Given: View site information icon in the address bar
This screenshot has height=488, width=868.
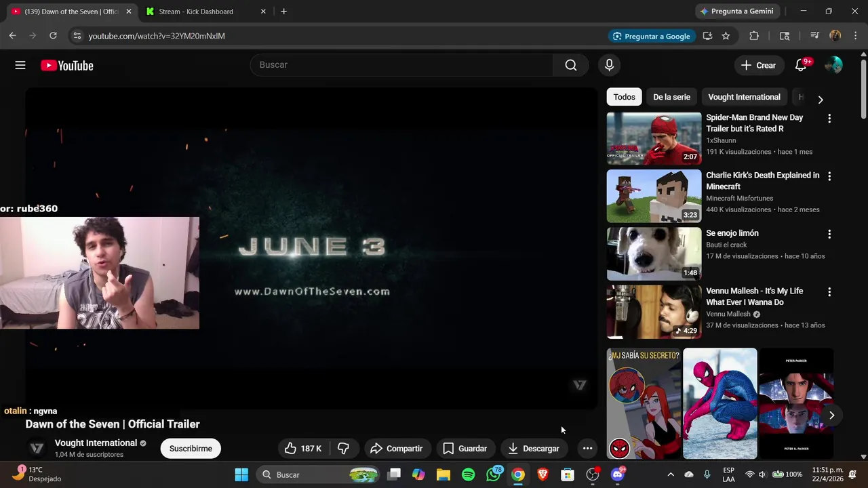Looking at the screenshot, I should [77, 36].
